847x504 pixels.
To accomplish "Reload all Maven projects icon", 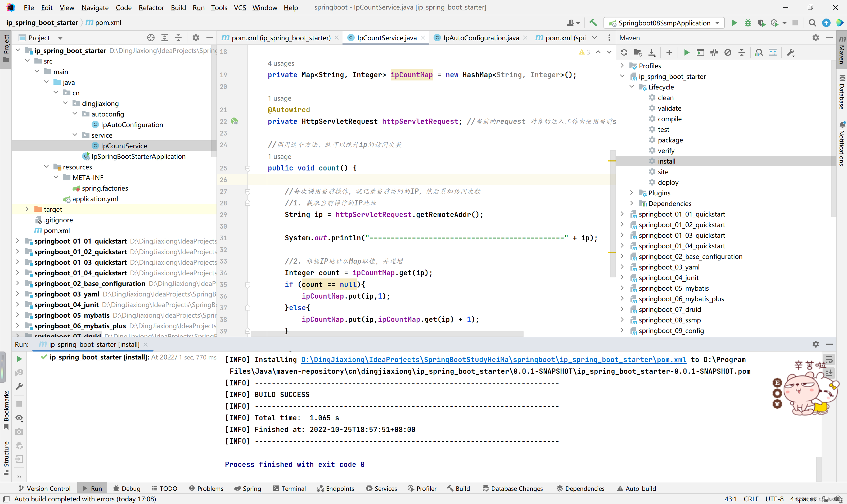I will coord(624,53).
